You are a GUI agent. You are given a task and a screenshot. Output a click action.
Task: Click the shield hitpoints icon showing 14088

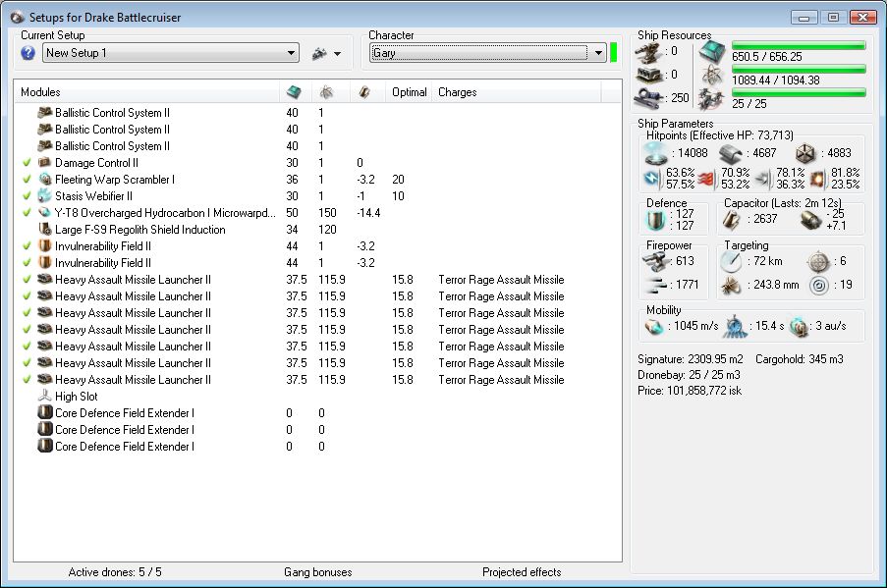(656, 153)
